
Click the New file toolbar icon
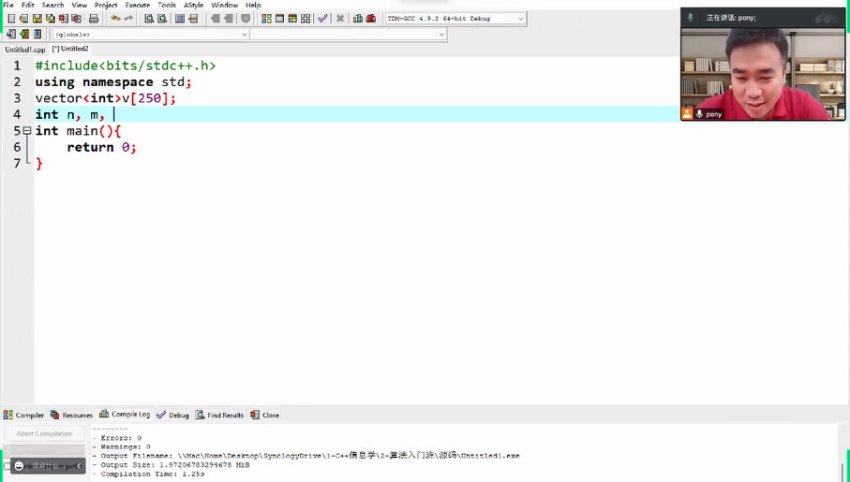[x=10, y=19]
